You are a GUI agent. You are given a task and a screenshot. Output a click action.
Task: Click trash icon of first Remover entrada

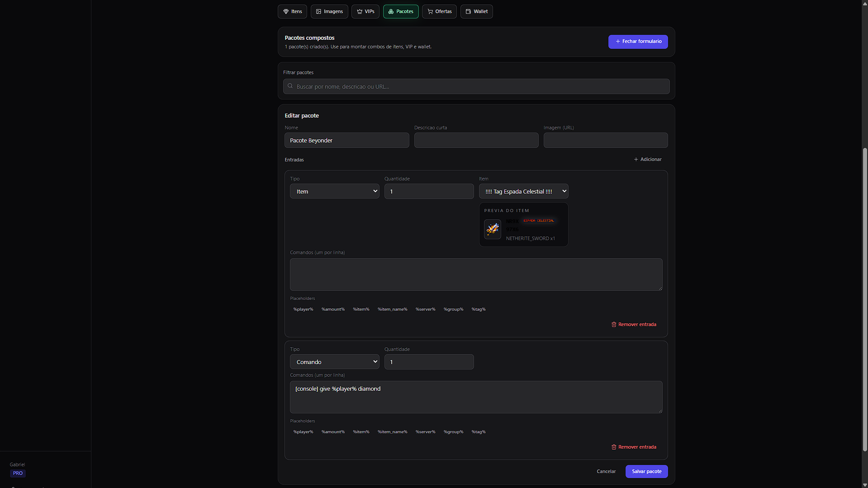(x=614, y=325)
